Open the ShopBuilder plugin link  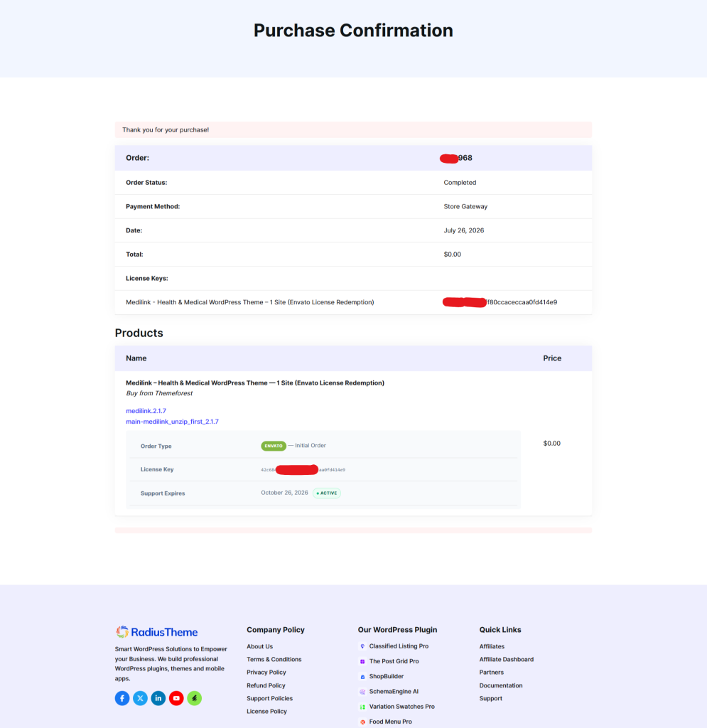pos(387,677)
